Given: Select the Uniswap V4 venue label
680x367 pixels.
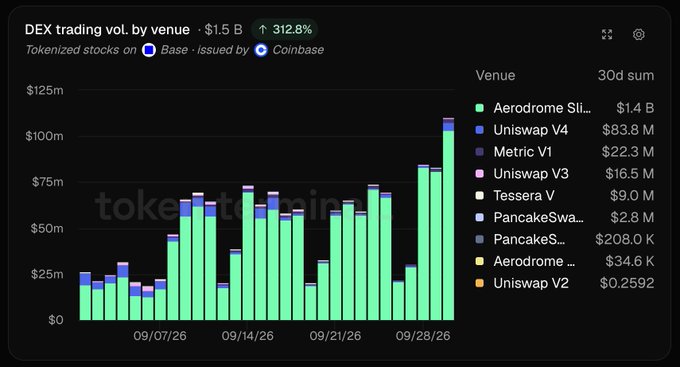Looking at the screenshot, I should pyautogui.click(x=531, y=130).
